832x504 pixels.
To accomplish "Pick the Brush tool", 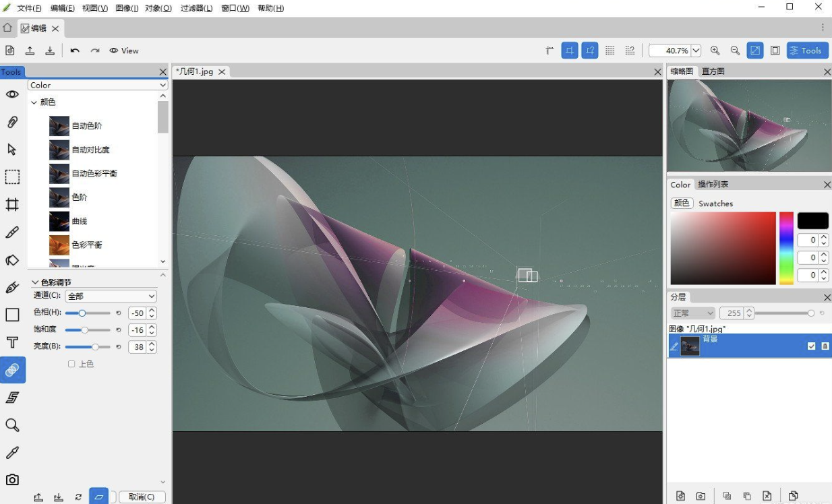I will 12,232.
